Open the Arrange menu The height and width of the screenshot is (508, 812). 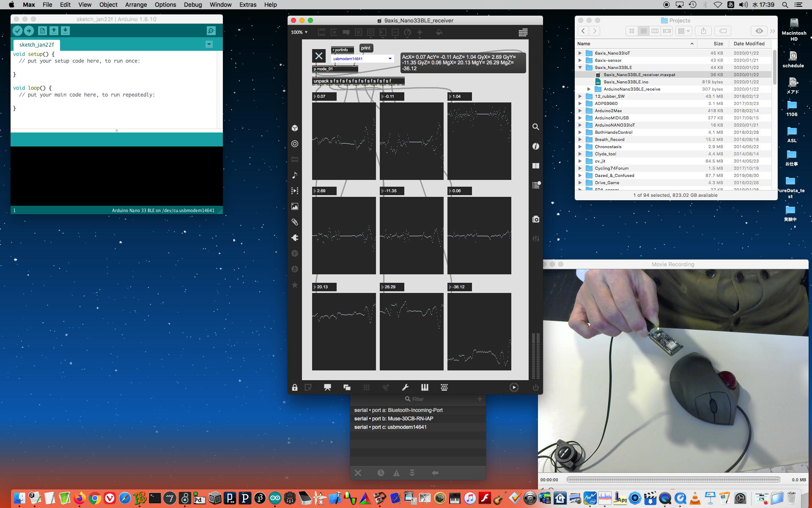point(136,5)
